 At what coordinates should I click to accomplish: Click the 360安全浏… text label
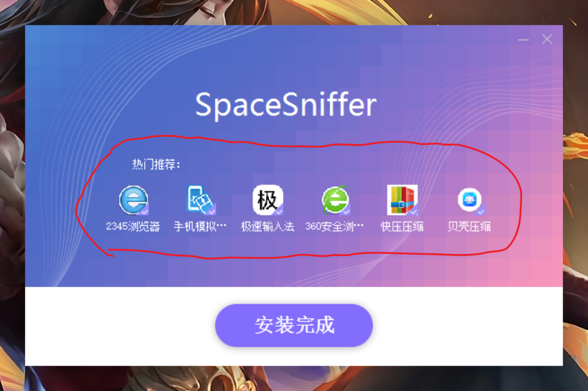click(x=334, y=226)
